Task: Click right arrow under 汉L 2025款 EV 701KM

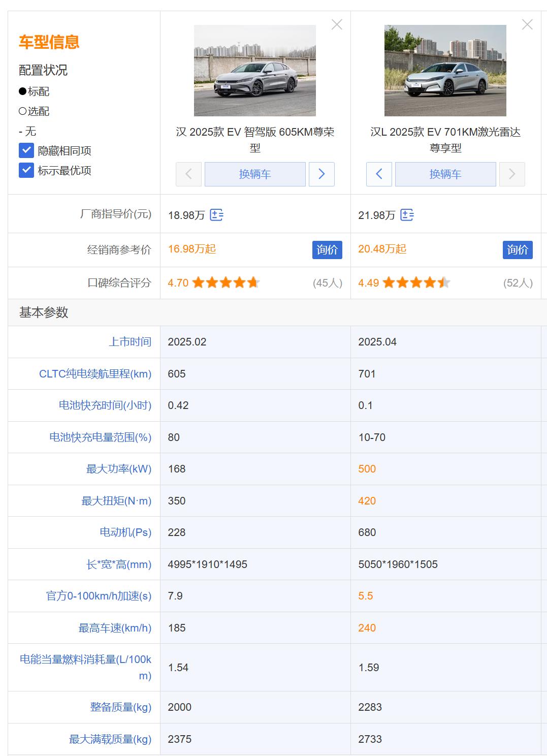Action: point(512,174)
